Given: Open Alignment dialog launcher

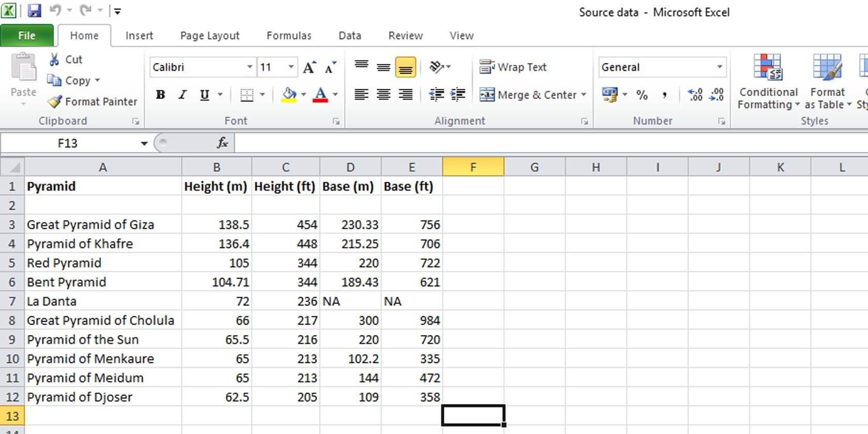Looking at the screenshot, I should (x=584, y=121).
